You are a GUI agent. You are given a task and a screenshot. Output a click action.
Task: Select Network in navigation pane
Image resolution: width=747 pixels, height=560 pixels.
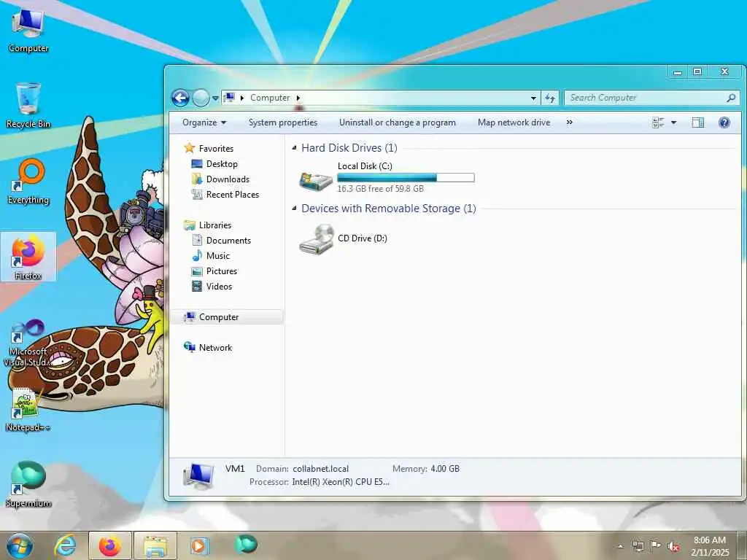[215, 348]
